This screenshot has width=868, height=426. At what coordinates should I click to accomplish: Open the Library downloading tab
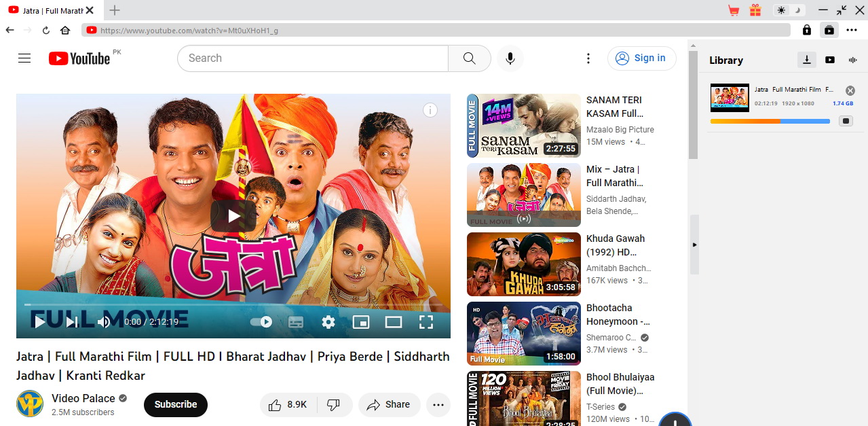click(x=806, y=60)
